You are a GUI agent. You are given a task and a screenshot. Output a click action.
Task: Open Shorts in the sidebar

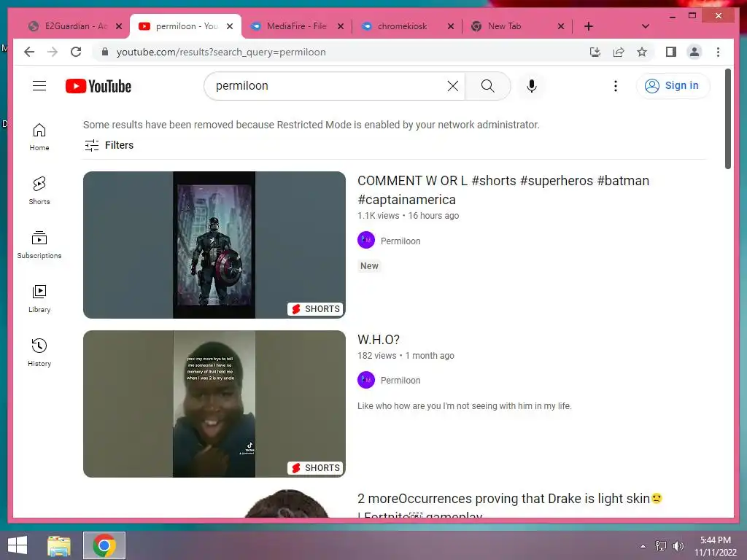point(39,190)
